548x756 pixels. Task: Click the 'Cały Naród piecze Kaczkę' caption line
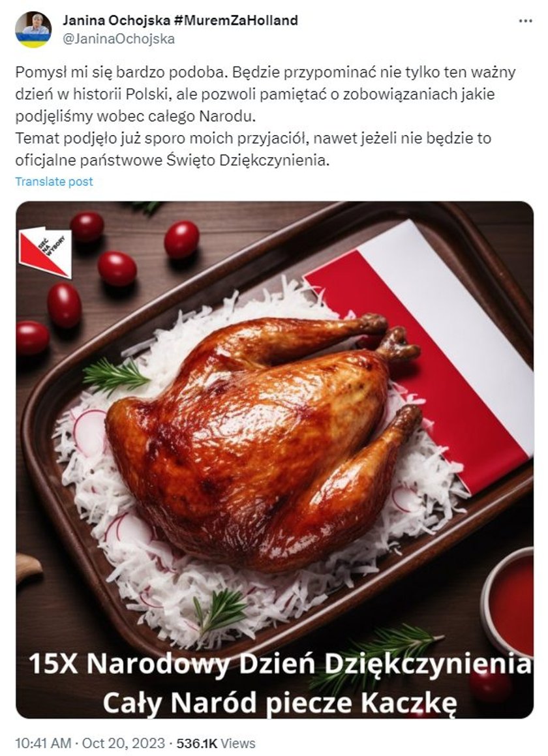pyautogui.click(x=280, y=703)
